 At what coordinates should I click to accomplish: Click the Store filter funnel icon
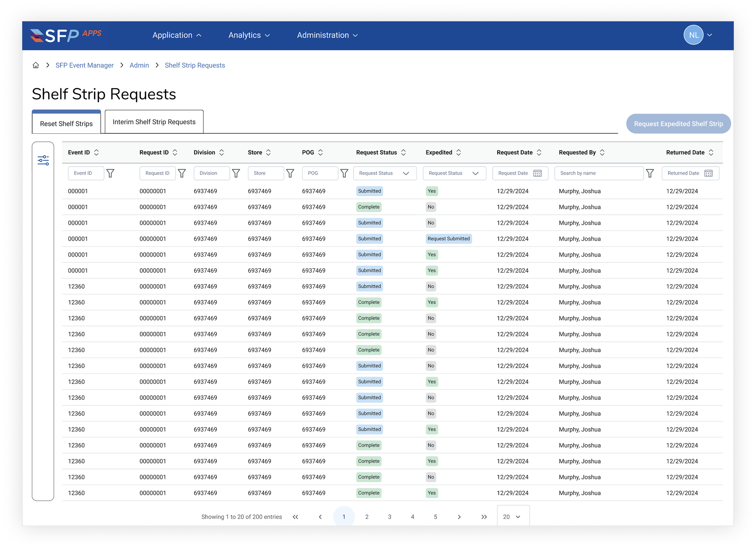tap(290, 173)
